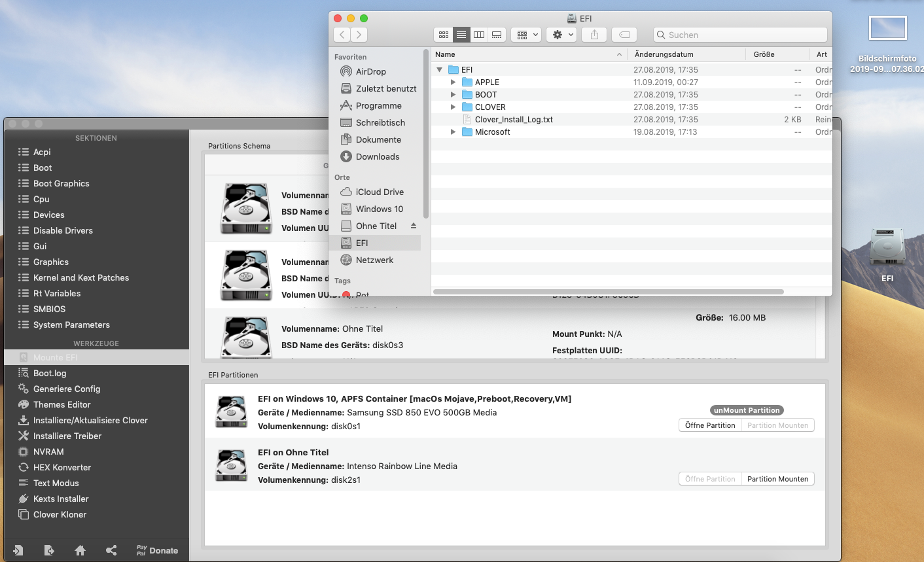Click Partition Mounten for disk2s1
The image size is (924, 562).
(x=778, y=479)
